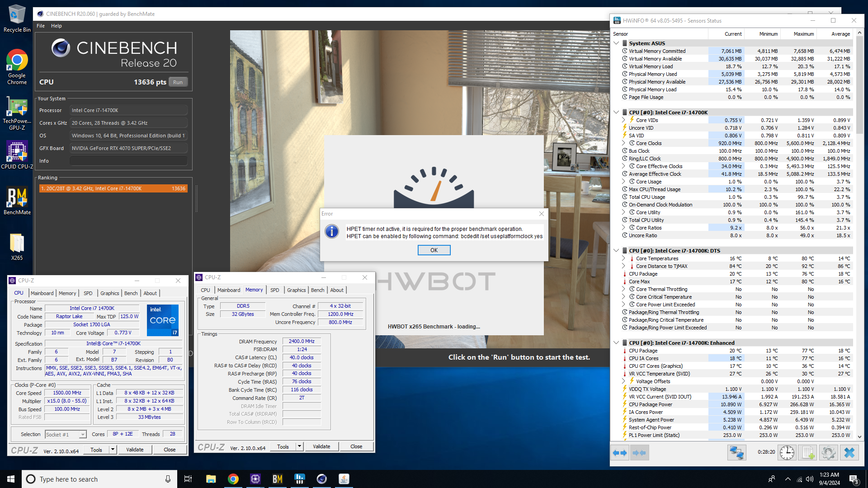Click Run button in Cinebench

pos(178,82)
